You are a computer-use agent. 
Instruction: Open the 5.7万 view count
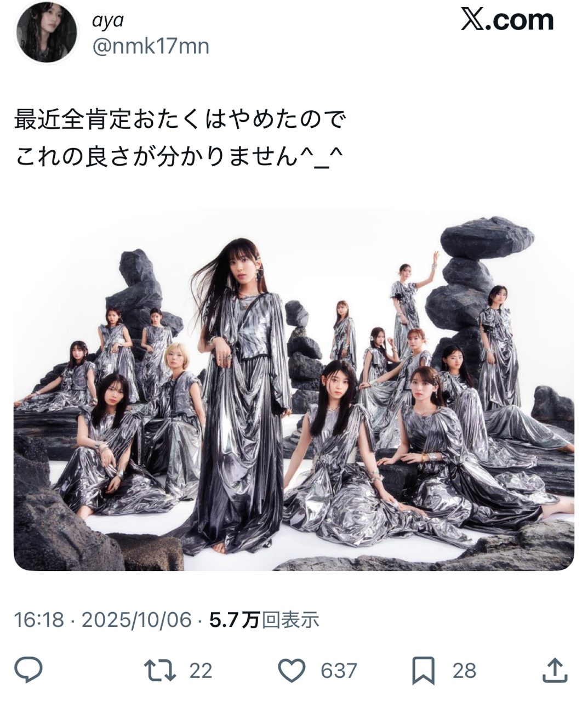(264, 620)
